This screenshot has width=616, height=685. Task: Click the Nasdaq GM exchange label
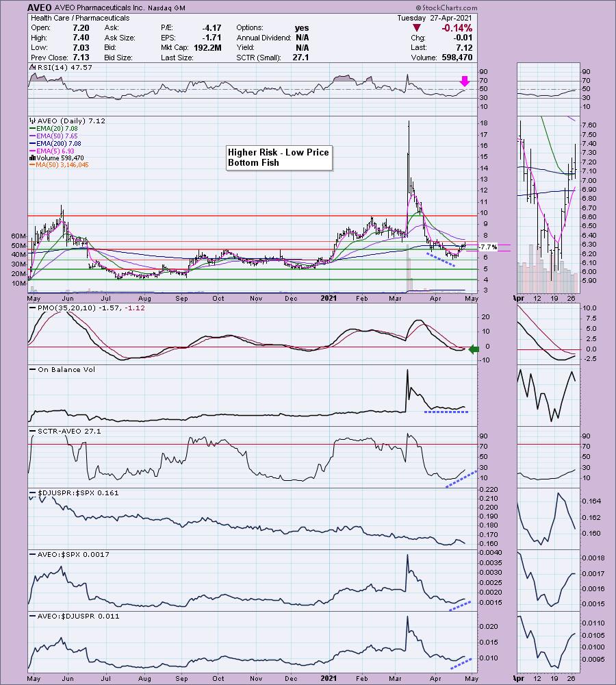coord(166,8)
